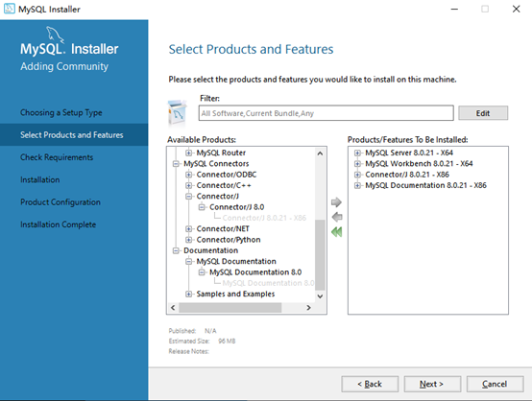Close the MySQL Installer window
The width and height of the screenshot is (532, 401).
coord(516,9)
